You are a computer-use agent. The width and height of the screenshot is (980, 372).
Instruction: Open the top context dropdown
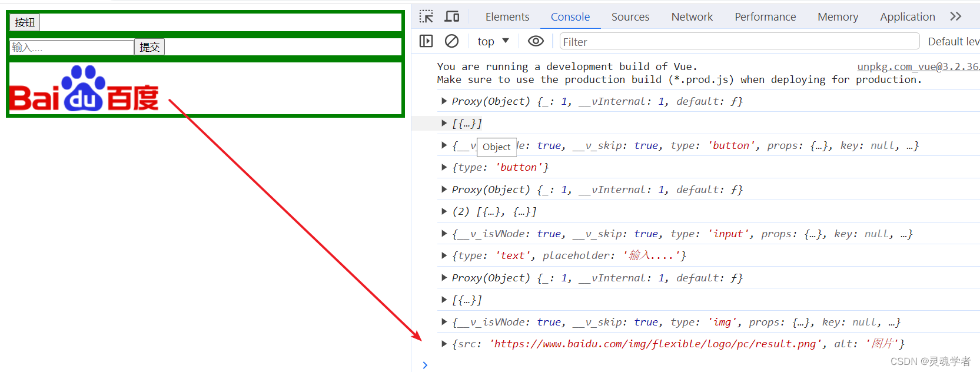point(493,41)
